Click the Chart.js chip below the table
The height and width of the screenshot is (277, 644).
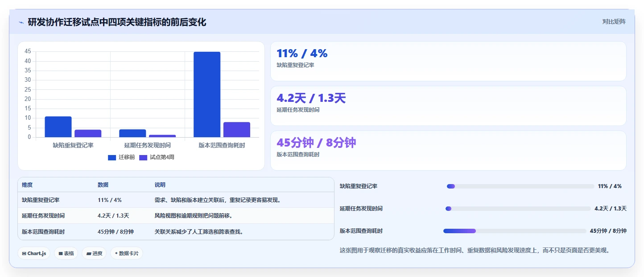(x=34, y=253)
